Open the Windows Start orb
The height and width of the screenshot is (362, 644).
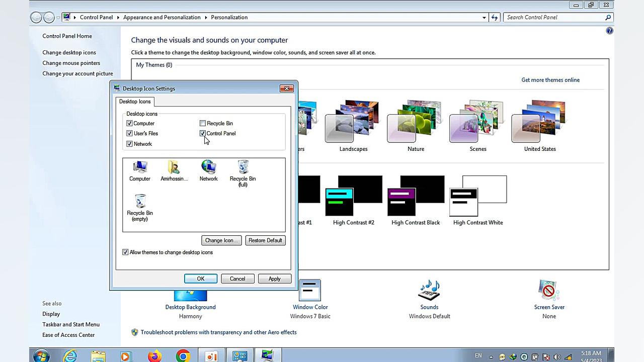[x=41, y=356]
